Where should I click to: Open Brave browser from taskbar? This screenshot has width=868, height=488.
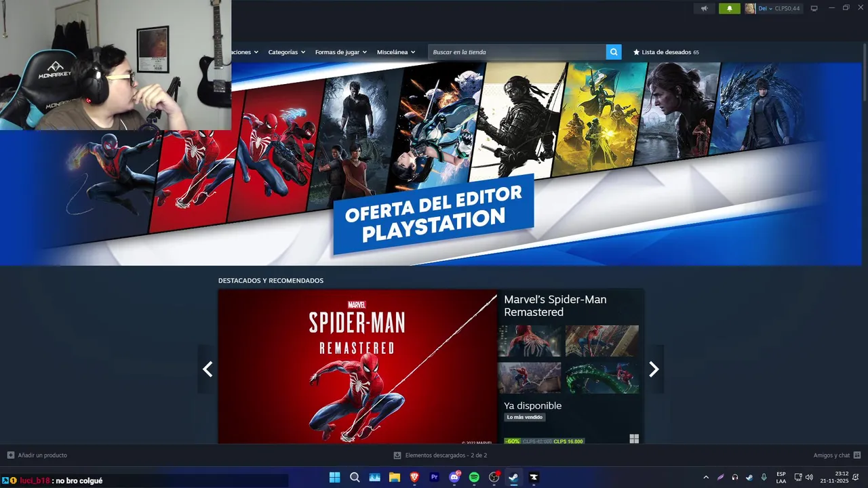414,477
